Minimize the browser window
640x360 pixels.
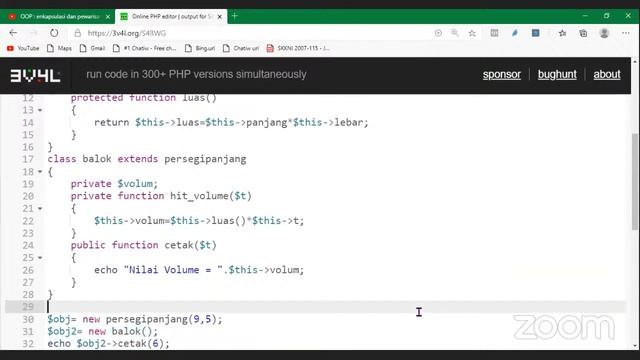(x=585, y=16)
